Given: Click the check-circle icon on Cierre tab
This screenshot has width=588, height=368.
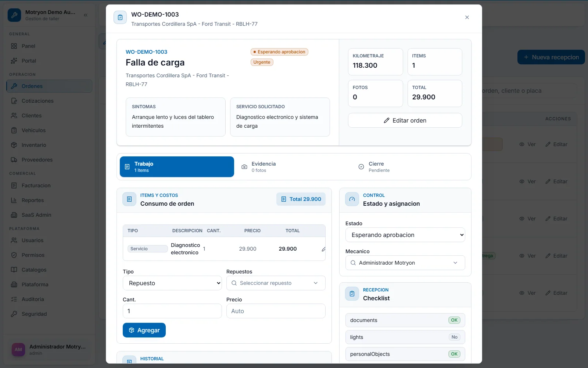Looking at the screenshot, I should 361,167.
